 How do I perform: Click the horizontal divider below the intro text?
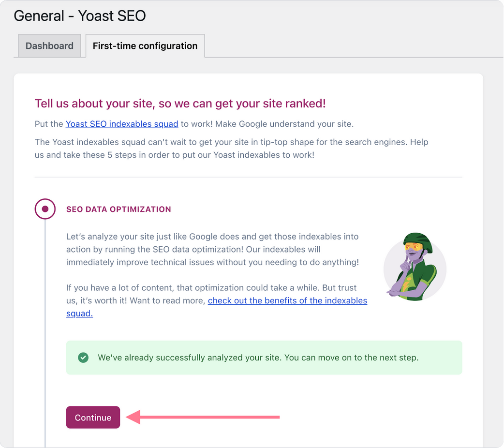coord(248,177)
